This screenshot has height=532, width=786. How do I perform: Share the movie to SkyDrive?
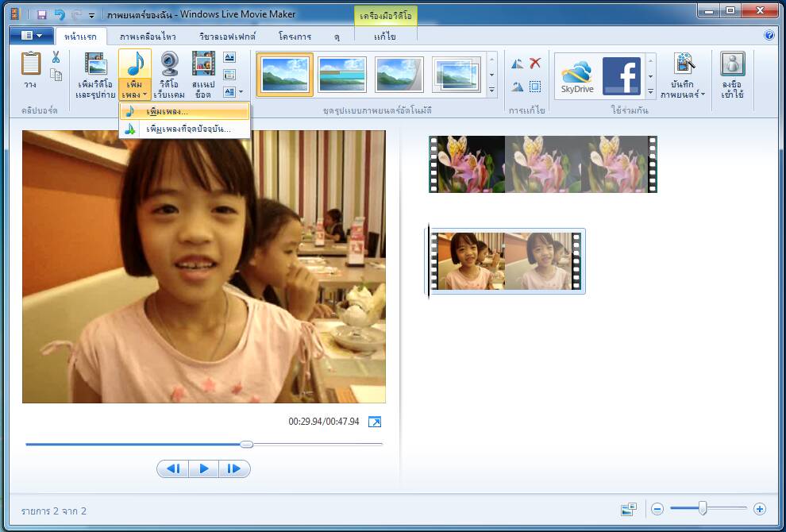pyautogui.click(x=576, y=76)
